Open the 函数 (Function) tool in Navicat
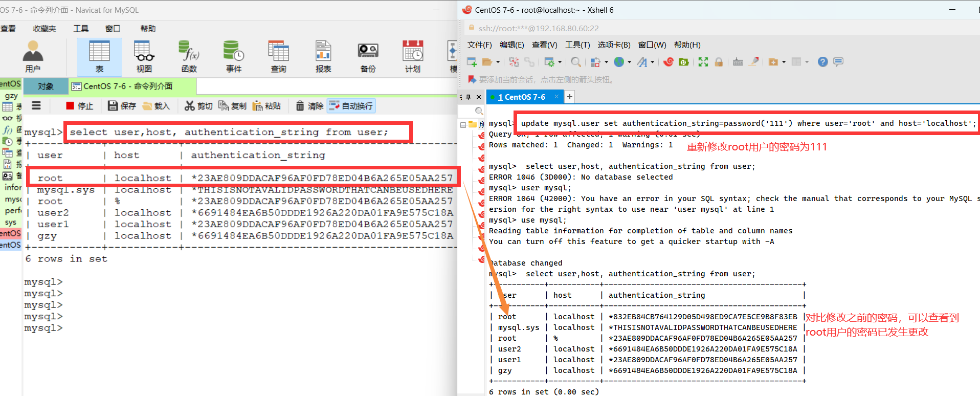Screen dimensions: 980x396 pyautogui.click(x=189, y=56)
